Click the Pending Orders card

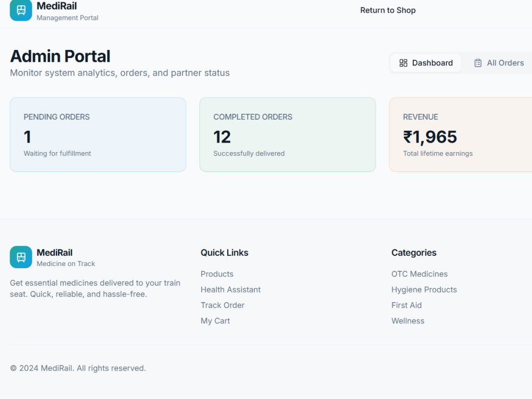98,135
